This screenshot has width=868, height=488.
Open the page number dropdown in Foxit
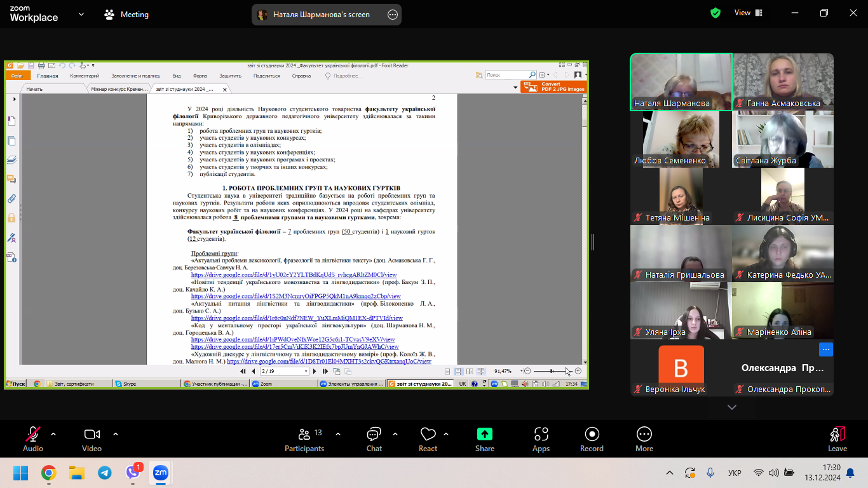click(x=306, y=371)
